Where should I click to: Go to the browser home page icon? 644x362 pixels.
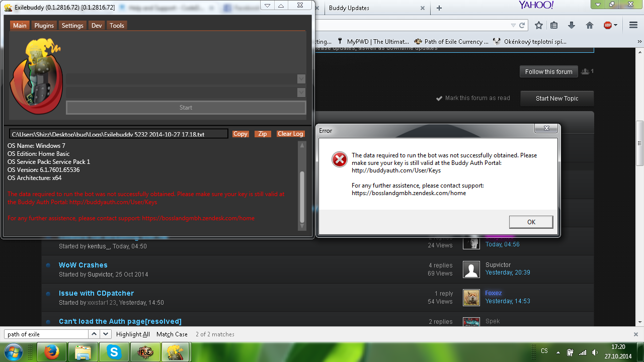[590, 25]
